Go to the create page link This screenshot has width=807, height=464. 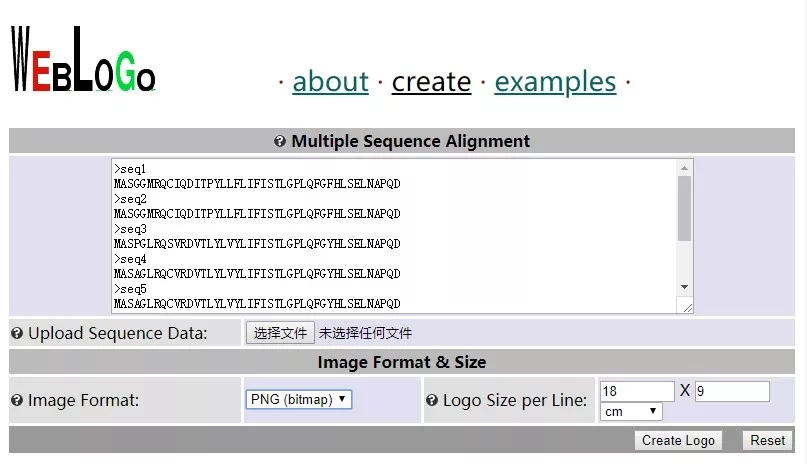click(431, 82)
